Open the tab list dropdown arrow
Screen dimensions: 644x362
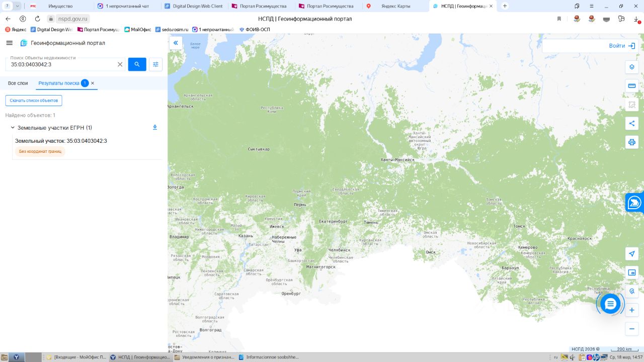click(x=18, y=6)
